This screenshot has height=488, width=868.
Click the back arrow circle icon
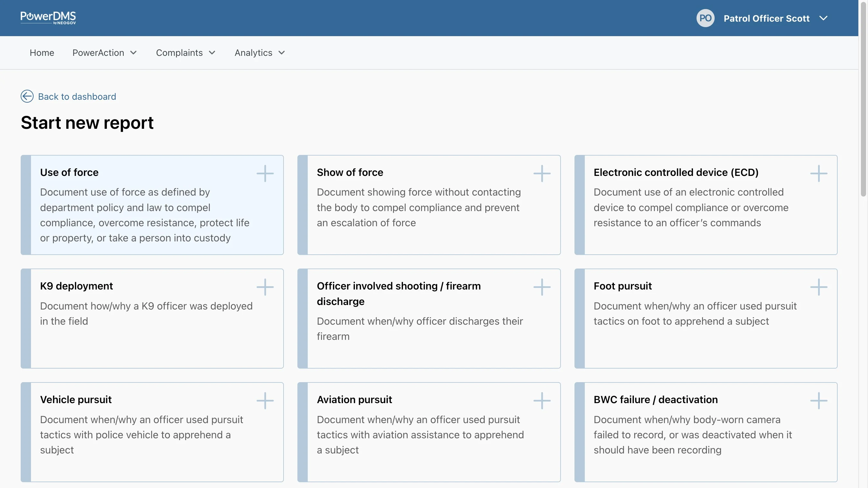click(x=27, y=96)
